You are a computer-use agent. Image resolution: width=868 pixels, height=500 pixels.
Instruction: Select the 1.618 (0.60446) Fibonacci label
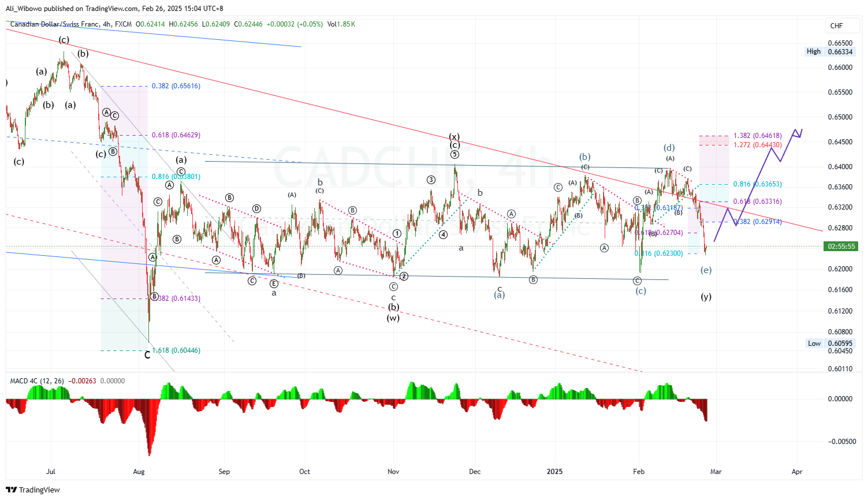(176, 350)
